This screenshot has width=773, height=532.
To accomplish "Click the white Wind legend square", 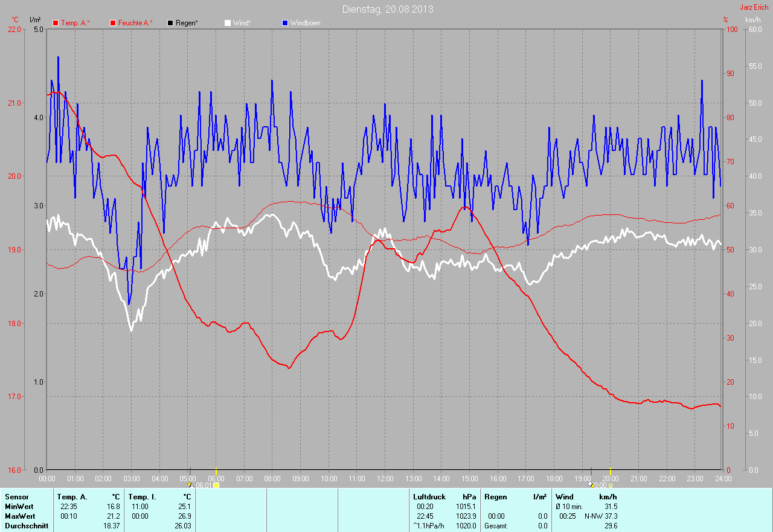I will [228, 23].
